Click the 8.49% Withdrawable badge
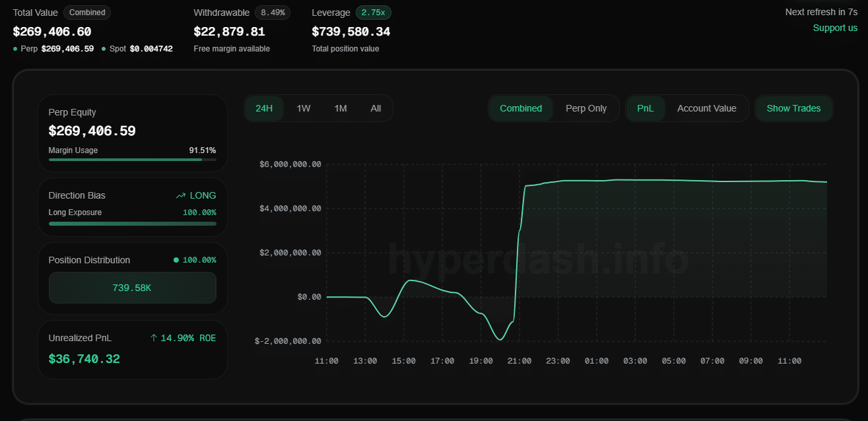Viewport: 868px width, 421px height. (273, 13)
